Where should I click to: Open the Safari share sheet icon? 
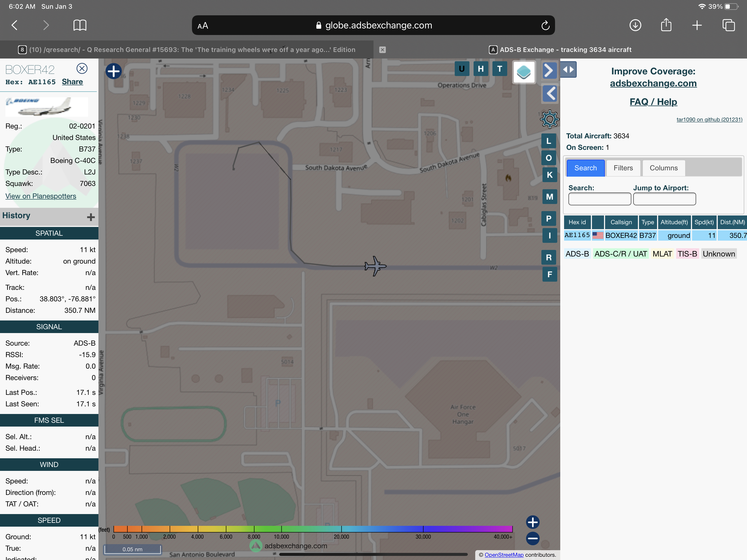click(x=666, y=25)
